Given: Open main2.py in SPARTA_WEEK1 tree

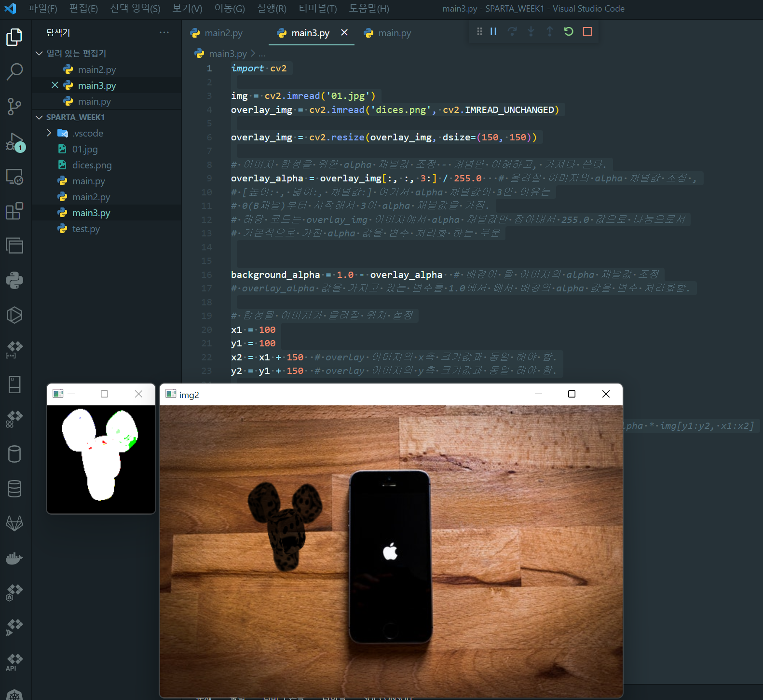Looking at the screenshot, I should click(x=106, y=197).
